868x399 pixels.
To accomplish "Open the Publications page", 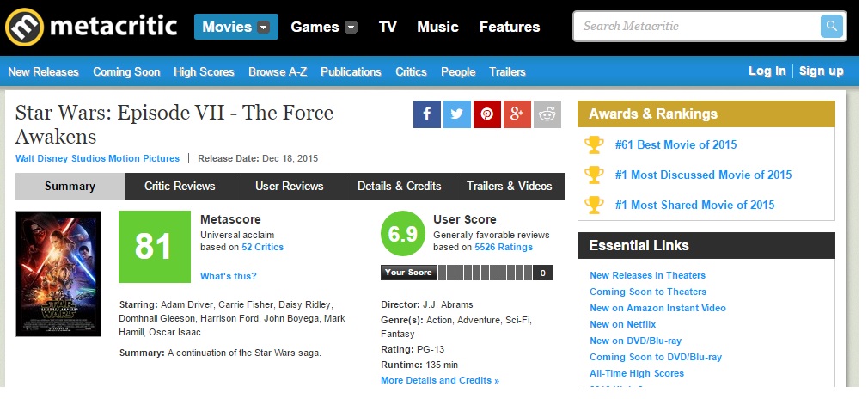I will [x=351, y=71].
